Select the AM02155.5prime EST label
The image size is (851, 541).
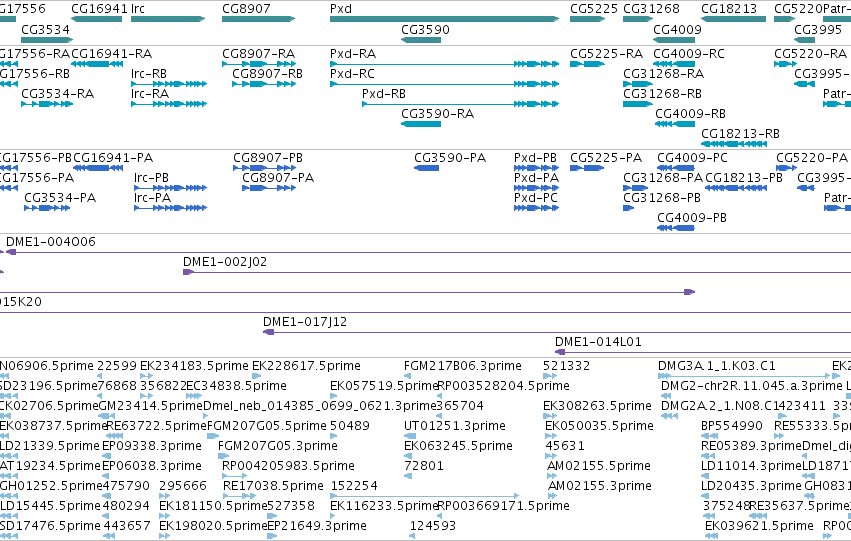click(x=599, y=466)
